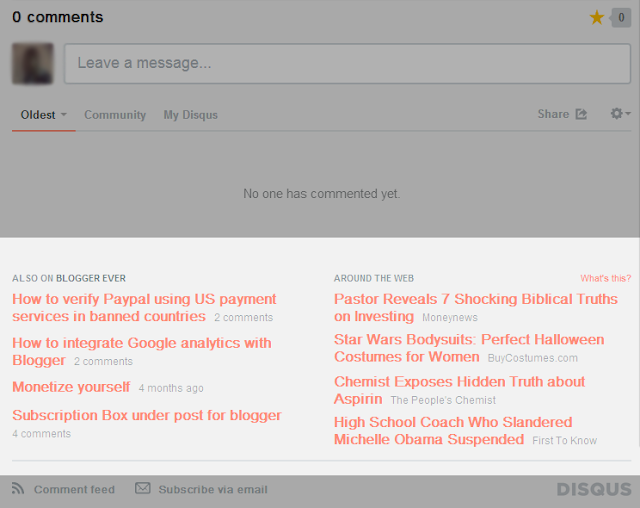Viewport: 640px width, 508px height.
Task: Open the Share menu
Action: 553,114
